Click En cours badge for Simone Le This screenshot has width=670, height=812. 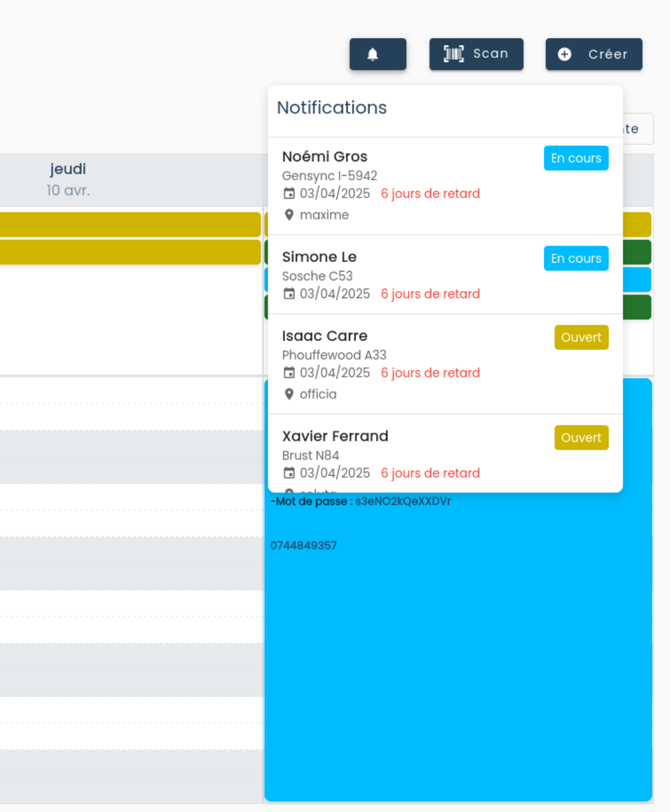(x=576, y=258)
